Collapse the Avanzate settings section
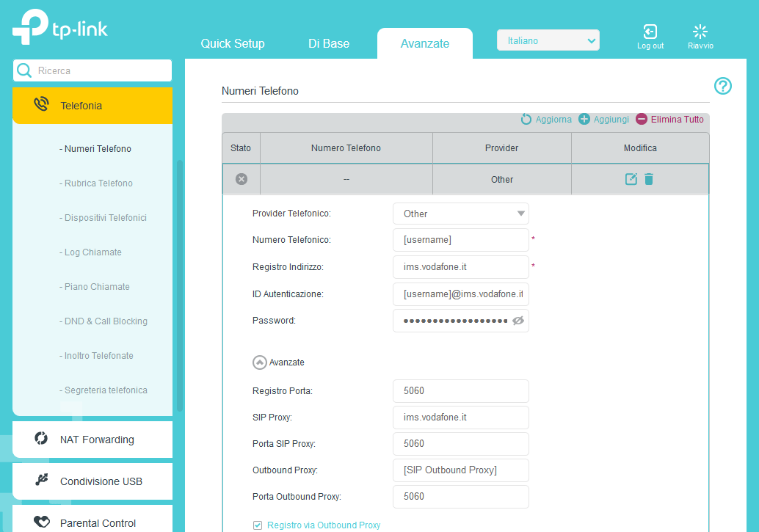 pyautogui.click(x=259, y=362)
